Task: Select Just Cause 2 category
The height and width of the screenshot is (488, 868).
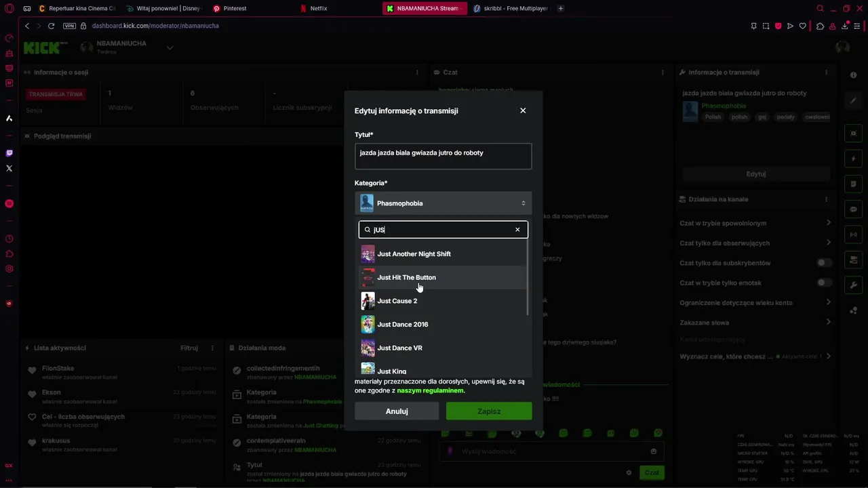Action: (x=443, y=301)
